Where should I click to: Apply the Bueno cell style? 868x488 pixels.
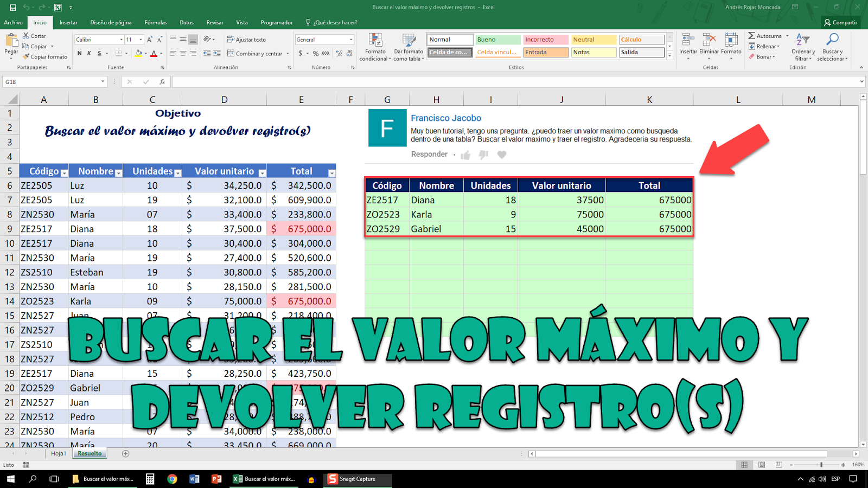497,39
